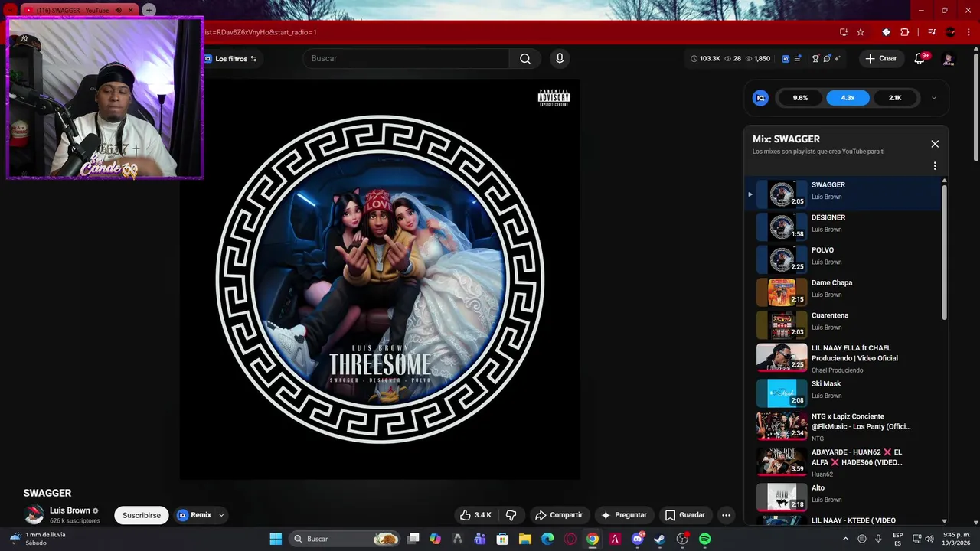Viewport: 980px width, 551px height.
Task: Click the vidIQ trophy icon
Action: [x=815, y=59]
